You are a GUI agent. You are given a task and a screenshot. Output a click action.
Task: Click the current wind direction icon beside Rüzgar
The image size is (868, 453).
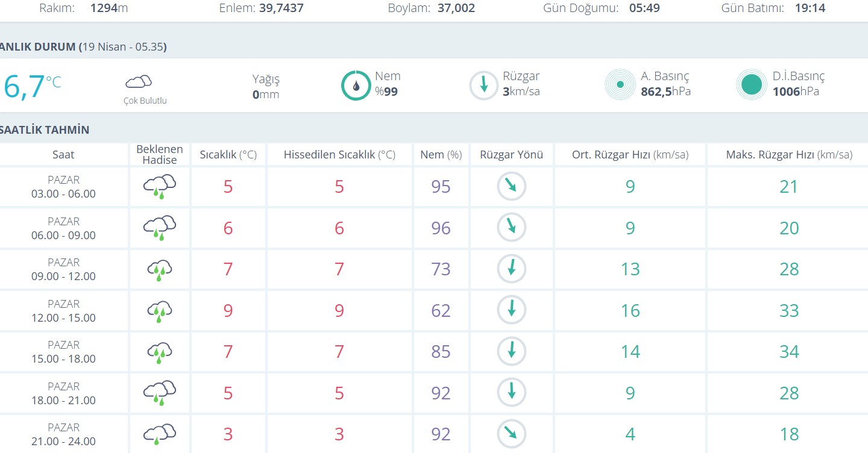tap(483, 86)
